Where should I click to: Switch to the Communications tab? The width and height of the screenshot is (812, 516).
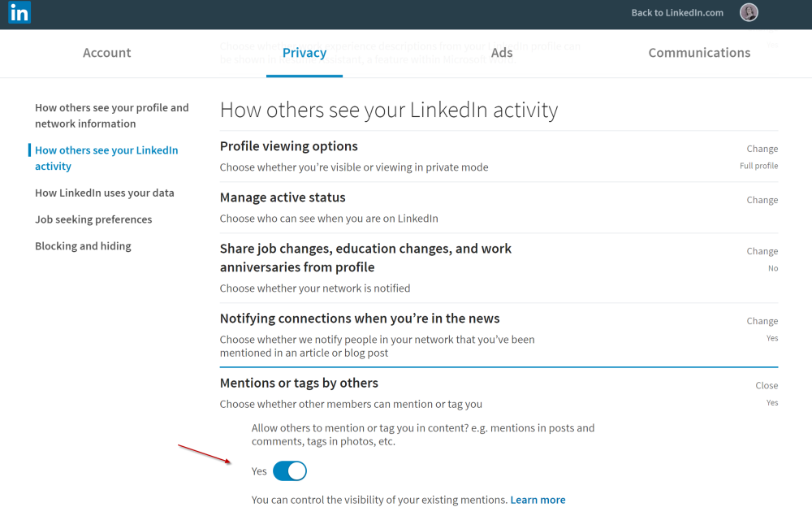coord(699,53)
